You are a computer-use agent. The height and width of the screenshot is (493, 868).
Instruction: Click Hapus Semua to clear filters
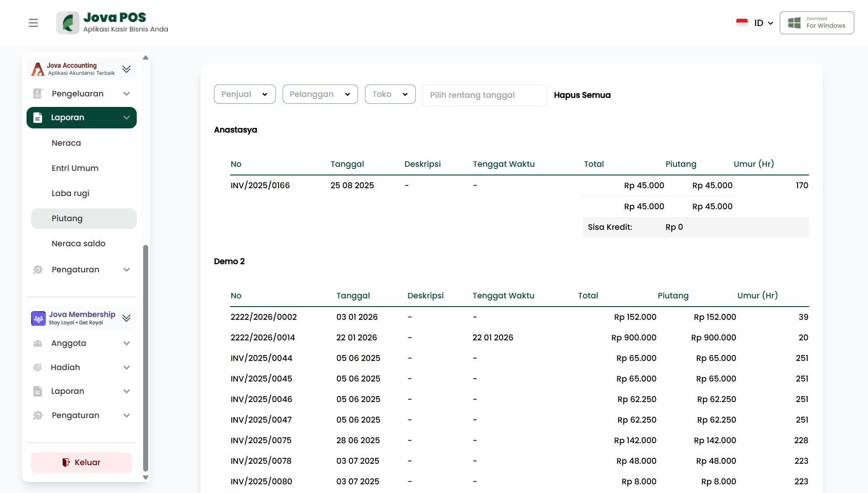pyautogui.click(x=582, y=95)
